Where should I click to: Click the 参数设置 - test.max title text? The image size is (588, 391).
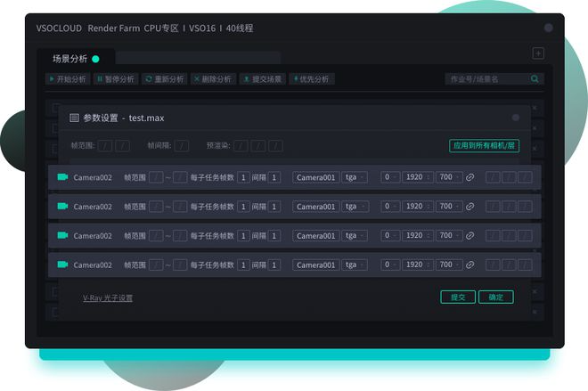tap(124, 118)
